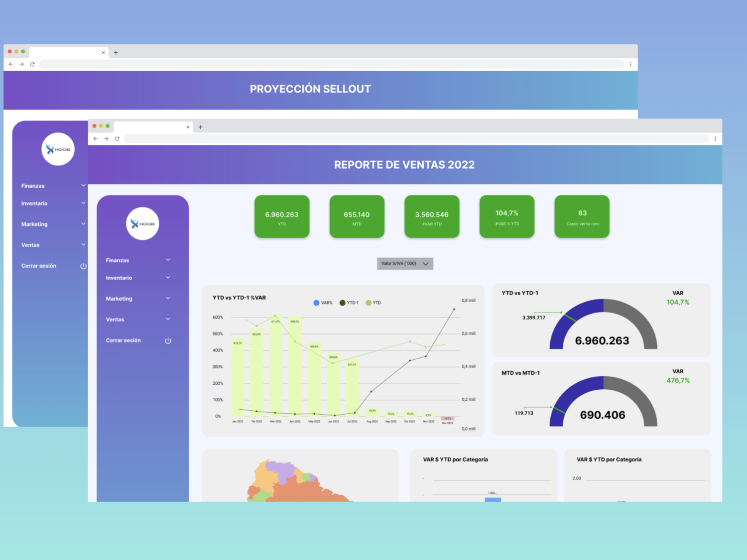The image size is (747, 560).
Task: Open the Ventas menu in front sidebar
Action: pyautogui.click(x=116, y=320)
